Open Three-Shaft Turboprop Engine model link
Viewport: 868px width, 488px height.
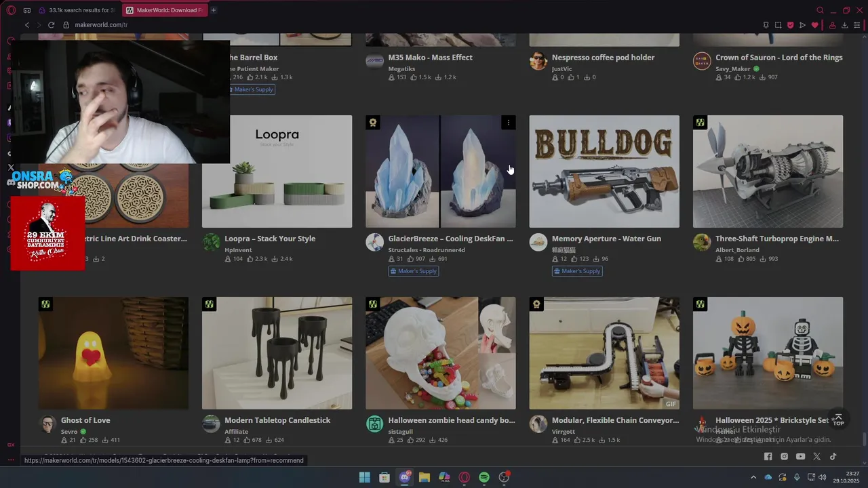pyautogui.click(x=777, y=239)
